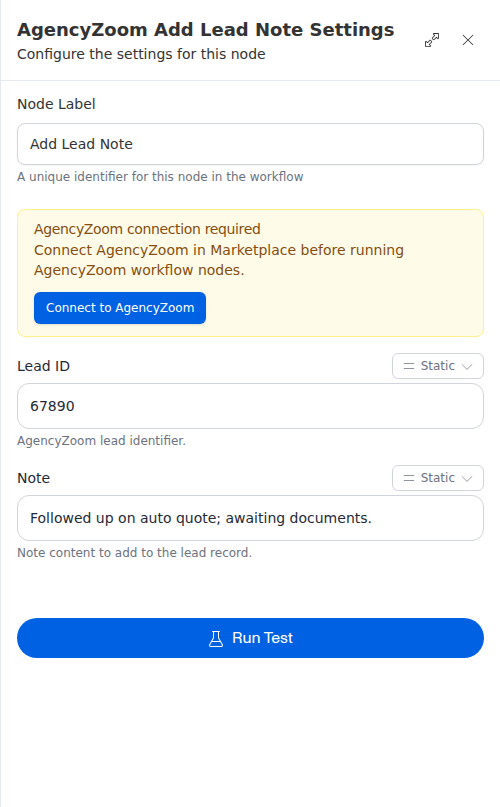The height and width of the screenshot is (807, 500).
Task: Expand the settings panel with the expand icon
Action: [x=432, y=40]
